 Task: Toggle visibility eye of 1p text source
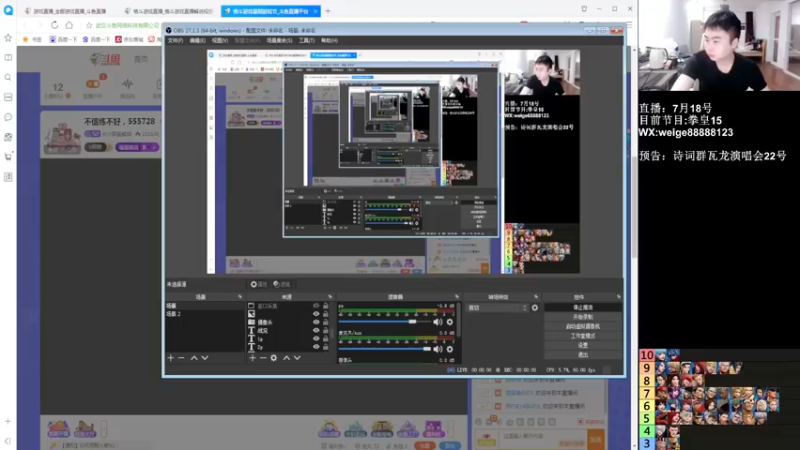coord(316,339)
